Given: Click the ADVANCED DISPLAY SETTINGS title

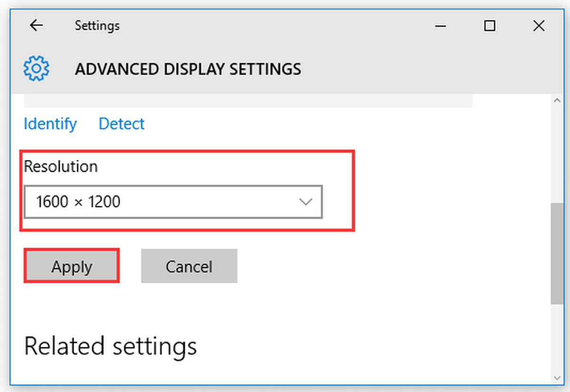Looking at the screenshot, I should tap(188, 69).
